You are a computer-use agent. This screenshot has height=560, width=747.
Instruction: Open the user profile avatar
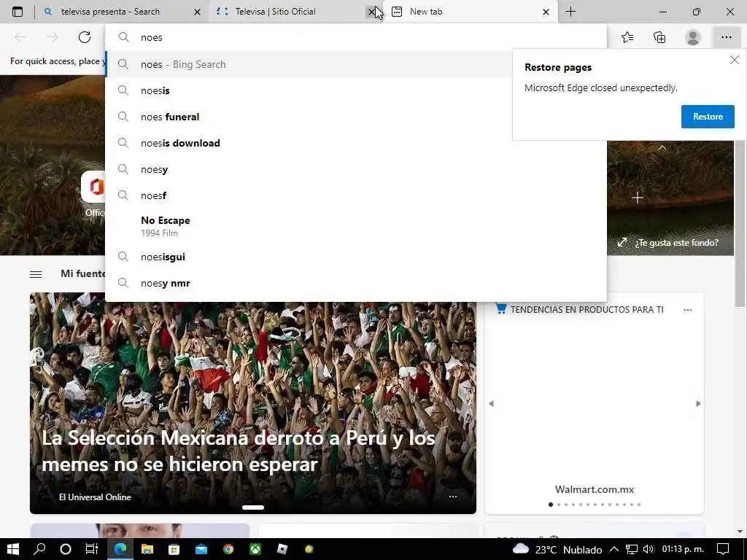point(693,37)
